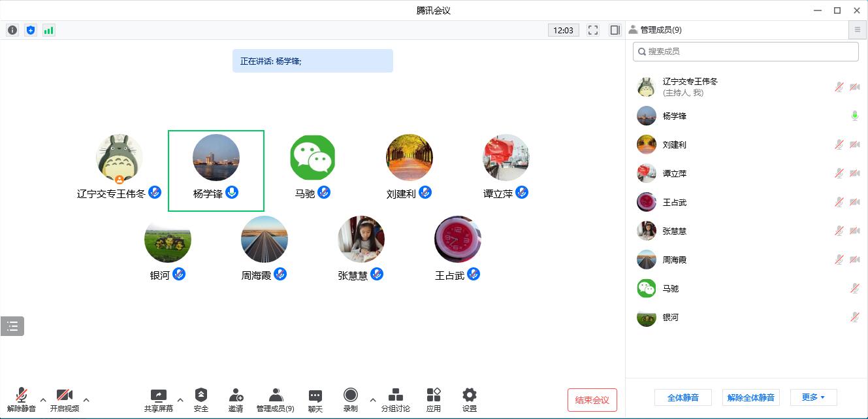
Task: Toggle 刘建利's camera icon in member list
Action: [854, 145]
